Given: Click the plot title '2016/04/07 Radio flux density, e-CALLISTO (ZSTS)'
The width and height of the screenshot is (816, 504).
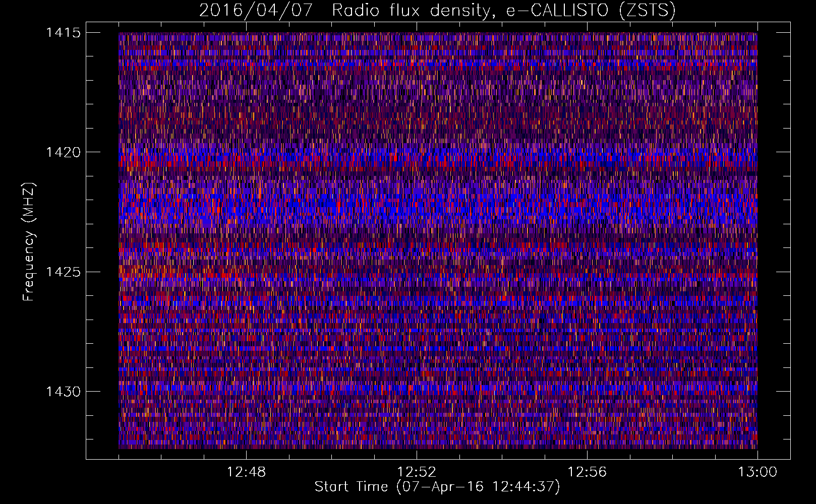Looking at the screenshot, I should [437, 11].
